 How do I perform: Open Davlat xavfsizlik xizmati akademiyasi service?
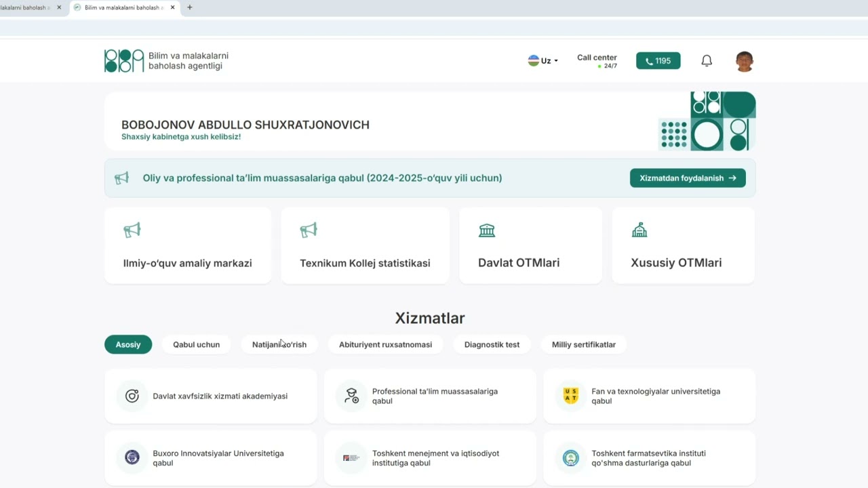210,396
